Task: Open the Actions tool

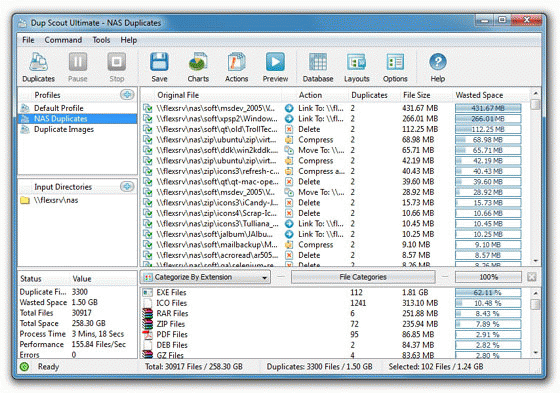Action: pos(236,68)
